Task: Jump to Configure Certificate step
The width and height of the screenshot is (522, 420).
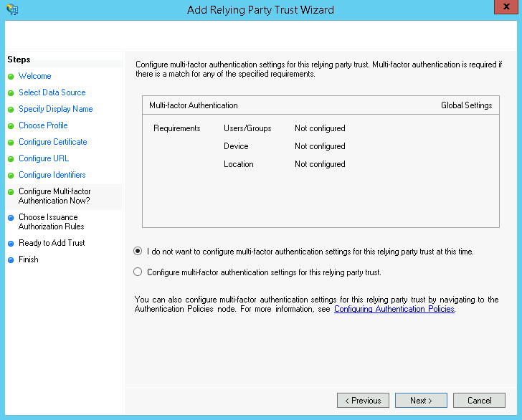Action: click(x=53, y=142)
